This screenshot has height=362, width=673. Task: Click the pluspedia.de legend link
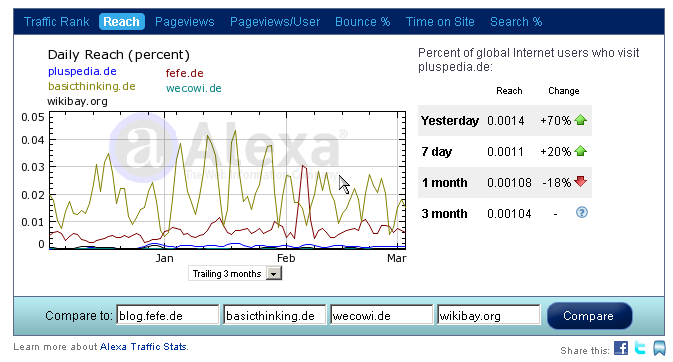coord(82,71)
